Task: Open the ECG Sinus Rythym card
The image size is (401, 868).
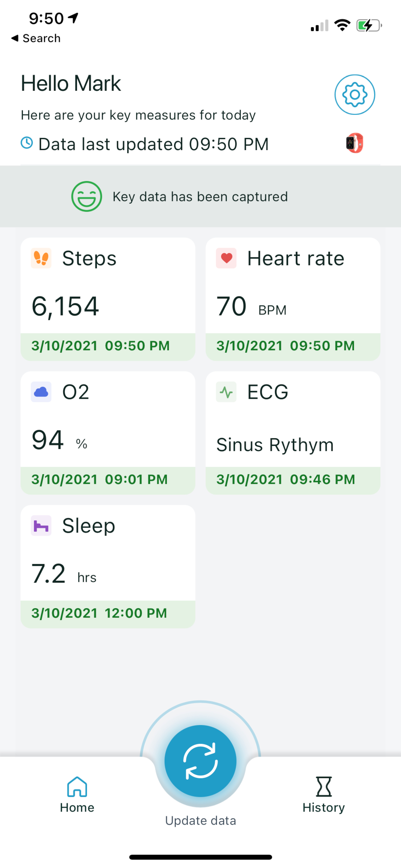Action: point(293,433)
